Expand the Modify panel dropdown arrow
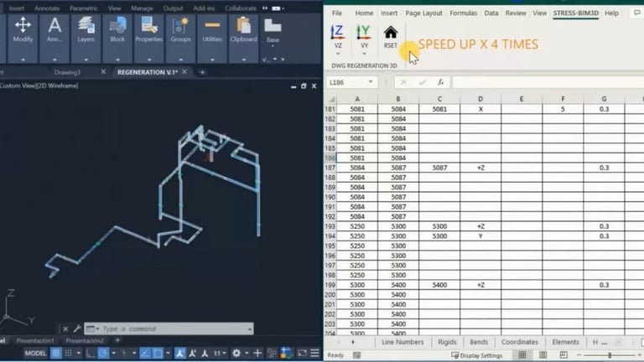 point(23,59)
